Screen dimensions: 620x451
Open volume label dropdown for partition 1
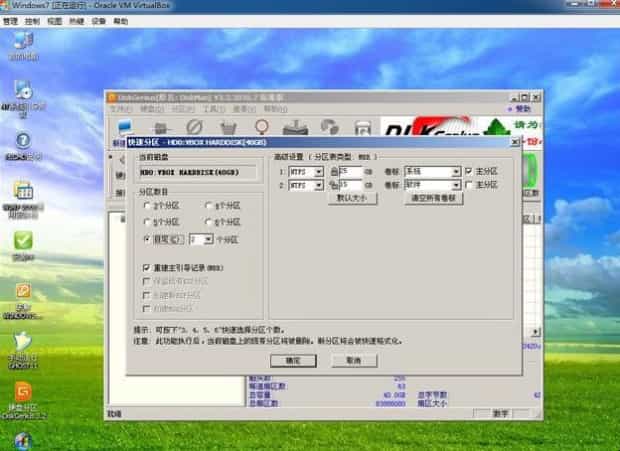click(x=456, y=172)
